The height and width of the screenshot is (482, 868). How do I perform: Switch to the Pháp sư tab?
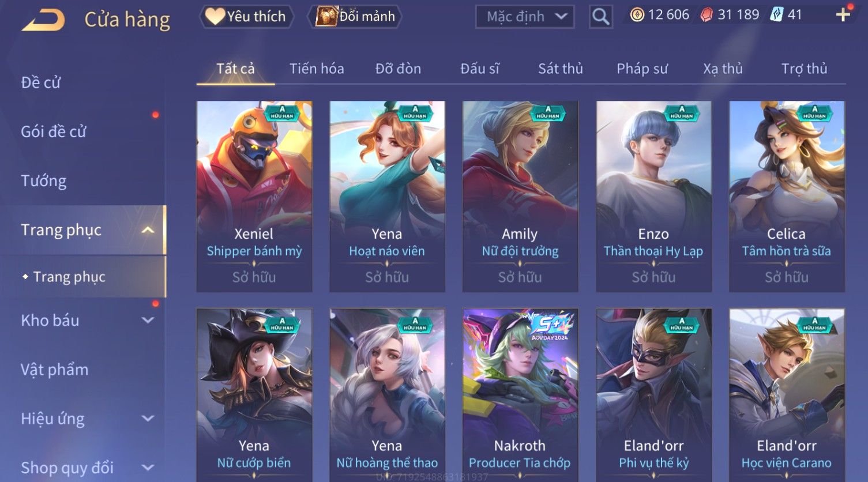pyautogui.click(x=642, y=69)
